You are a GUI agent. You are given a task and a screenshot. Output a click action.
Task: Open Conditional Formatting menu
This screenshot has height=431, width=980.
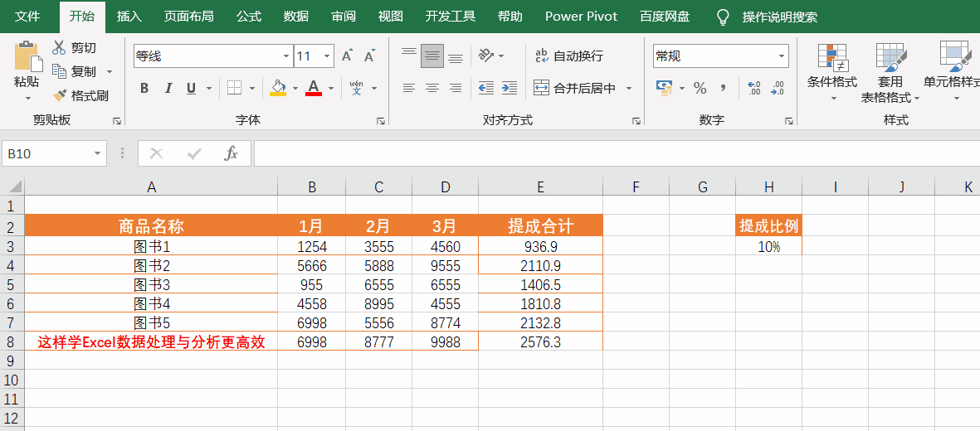(x=832, y=71)
